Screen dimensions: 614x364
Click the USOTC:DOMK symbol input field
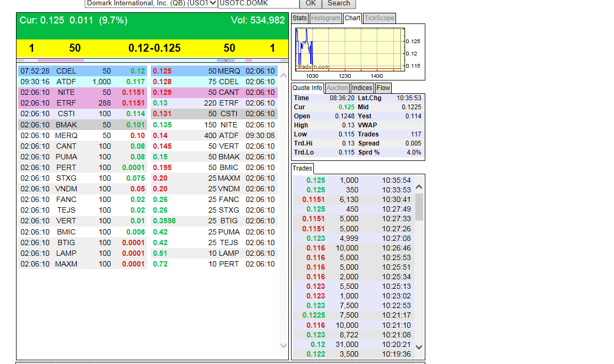coord(258,4)
